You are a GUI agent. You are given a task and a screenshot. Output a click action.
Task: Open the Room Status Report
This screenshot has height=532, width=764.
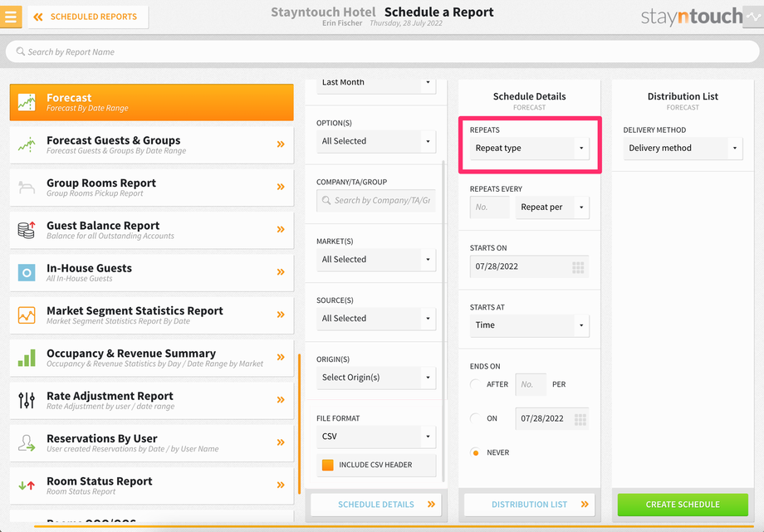point(151,486)
